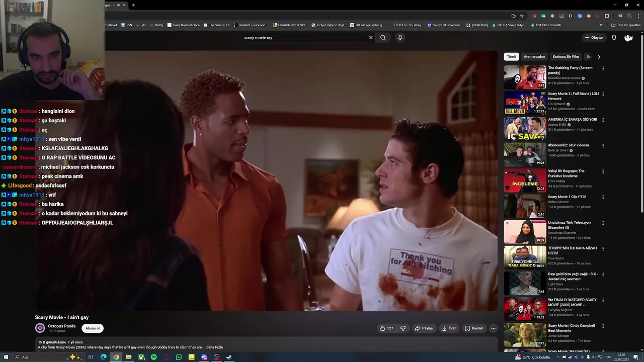Screen dimensions: 644x362
Task: Open Every Noise at Once bookmark
Action: (183, 25)
